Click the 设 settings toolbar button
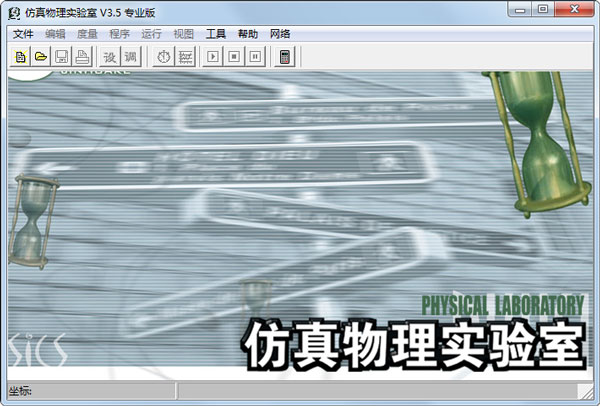Viewport: 600px width, 406px height. (x=110, y=57)
